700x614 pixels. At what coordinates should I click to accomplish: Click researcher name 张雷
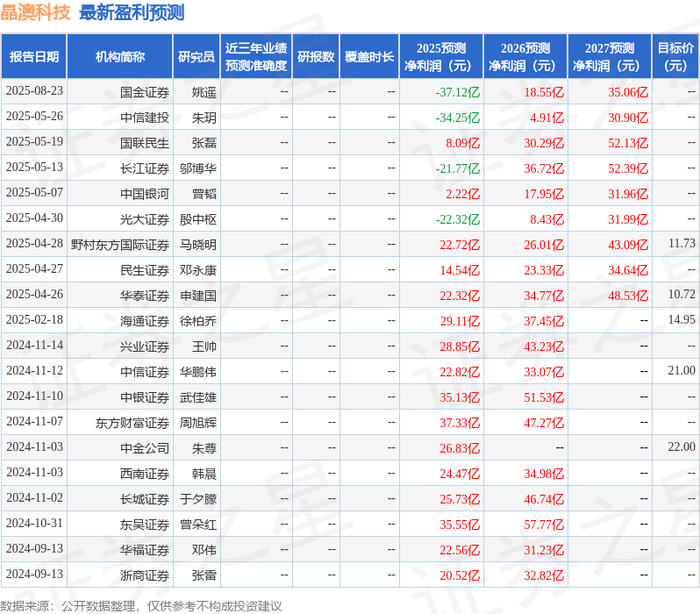pos(204,576)
